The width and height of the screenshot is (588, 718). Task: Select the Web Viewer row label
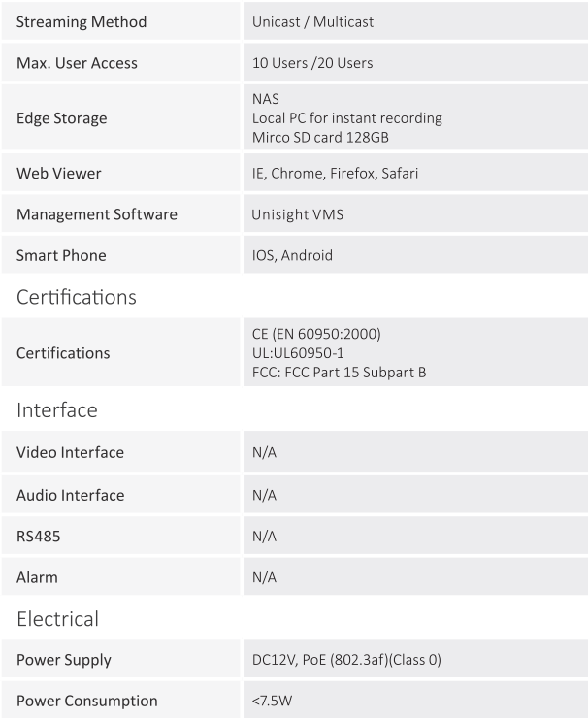[x=58, y=173]
